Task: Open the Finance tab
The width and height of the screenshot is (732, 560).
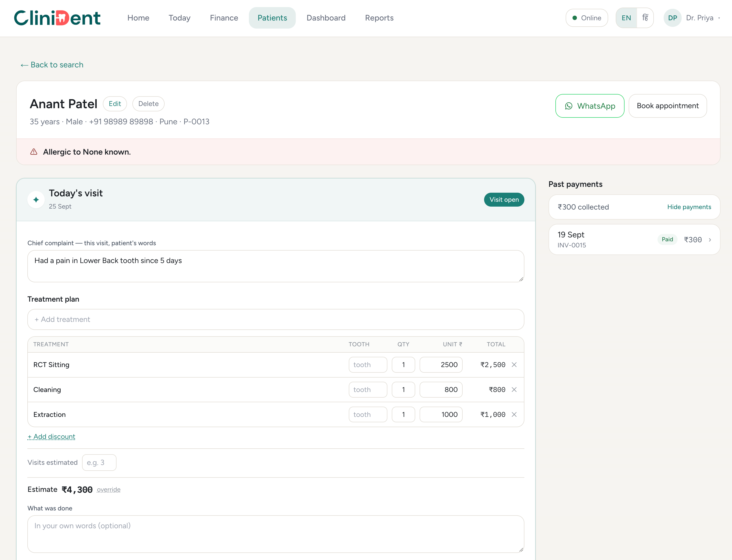Action: (x=224, y=18)
